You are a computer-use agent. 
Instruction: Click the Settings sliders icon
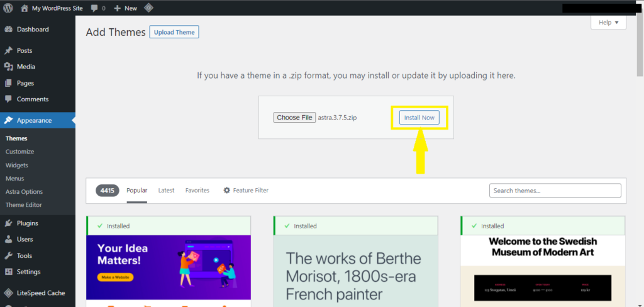pos(8,272)
